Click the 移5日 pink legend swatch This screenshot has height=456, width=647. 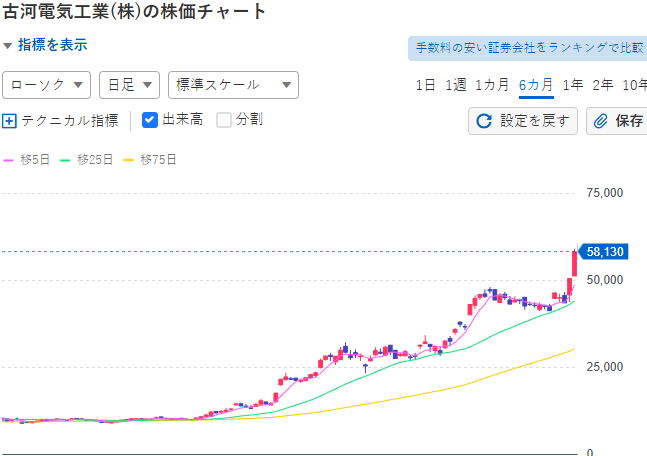click(8, 160)
